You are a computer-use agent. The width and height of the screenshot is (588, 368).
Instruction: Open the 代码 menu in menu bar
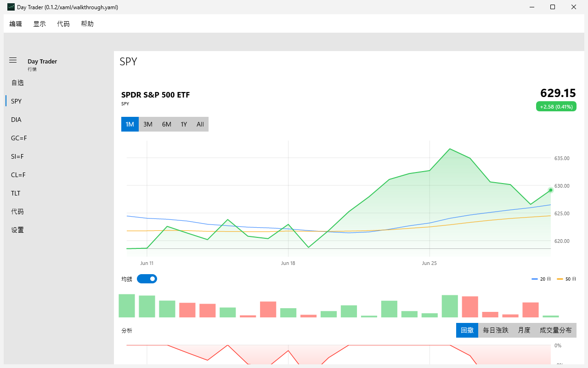[x=63, y=24]
